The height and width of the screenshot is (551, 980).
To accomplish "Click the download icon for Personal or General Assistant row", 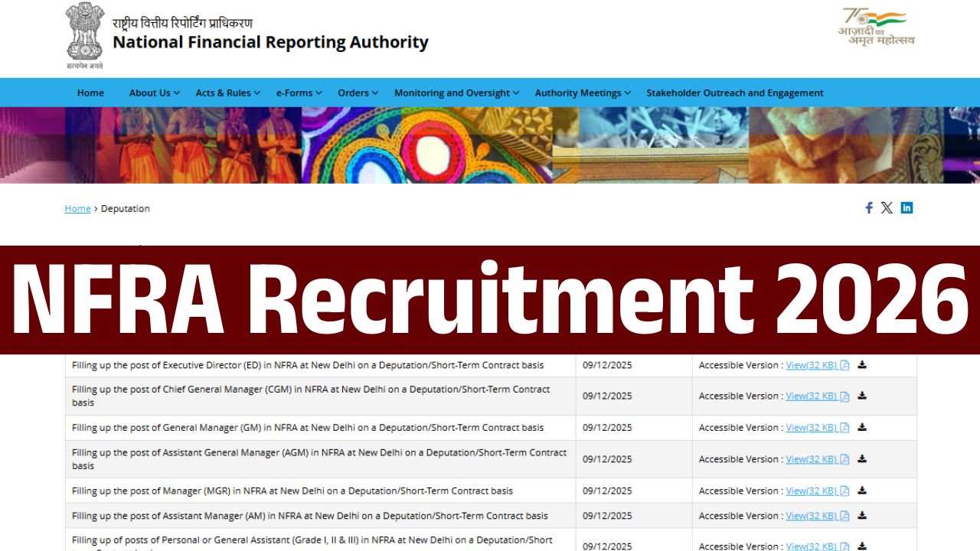I will pos(862,546).
